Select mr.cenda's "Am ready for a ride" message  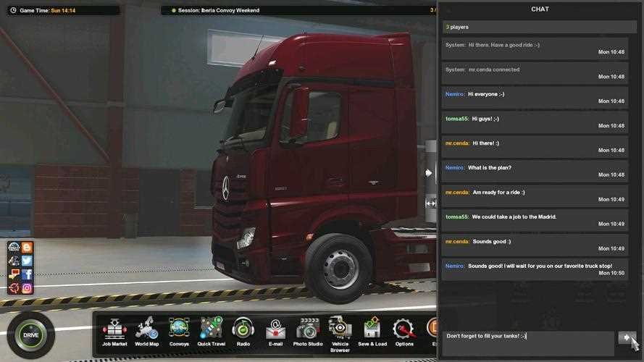tap(535, 195)
